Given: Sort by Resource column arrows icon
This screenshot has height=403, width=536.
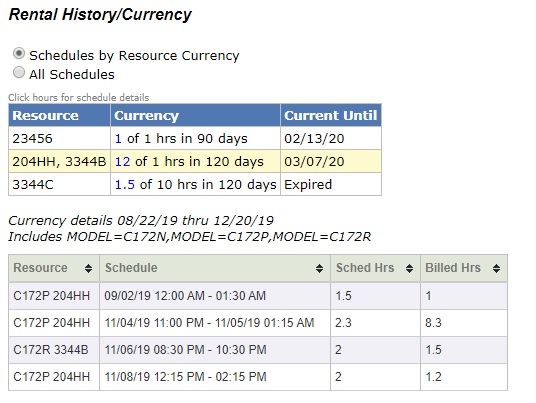Looking at the screenshot, I should 88,269.
